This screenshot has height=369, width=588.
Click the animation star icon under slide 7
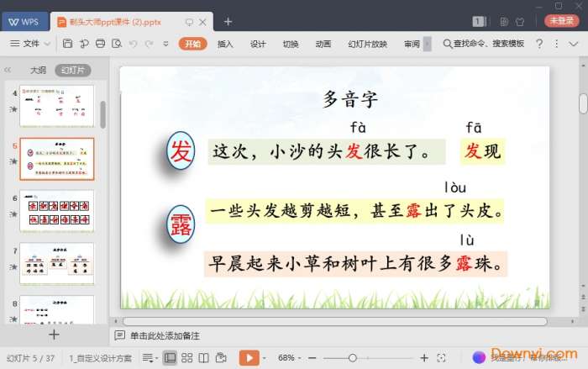point(13,267)
